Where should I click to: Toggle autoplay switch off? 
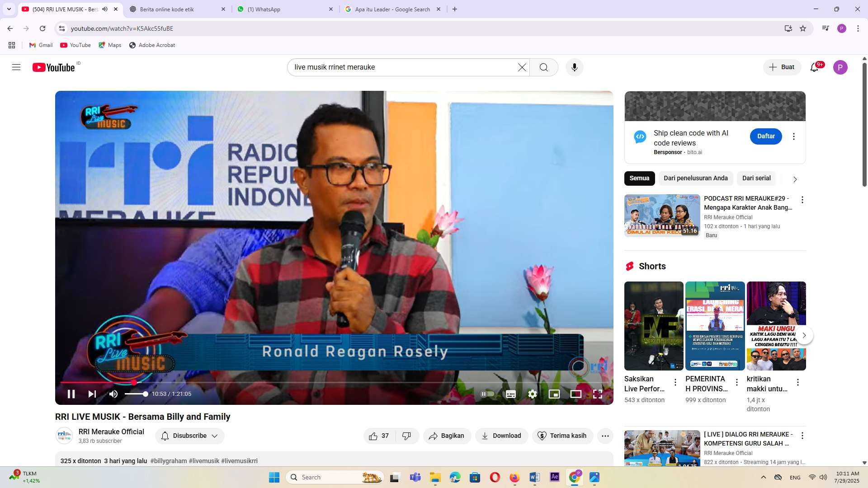(x=487, y=394)
